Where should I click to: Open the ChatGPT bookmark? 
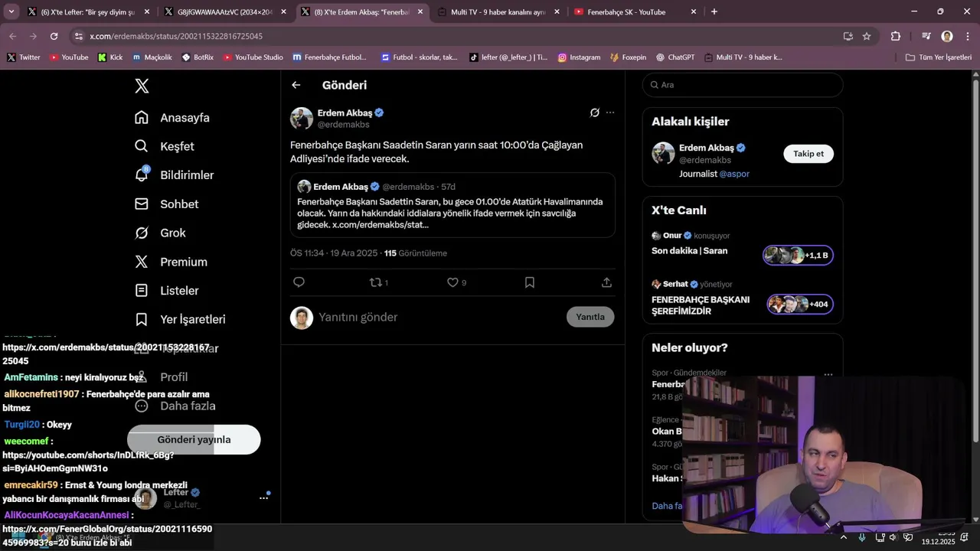(x=675, y=57)
